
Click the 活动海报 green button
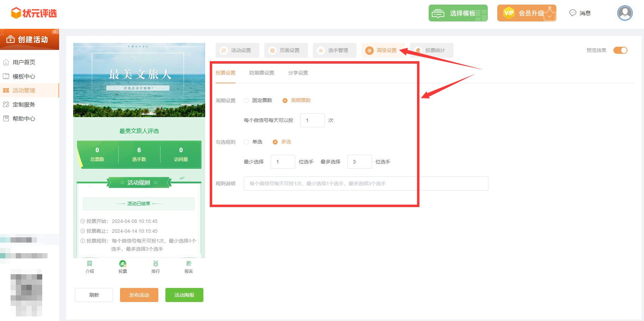coord(184,295)
